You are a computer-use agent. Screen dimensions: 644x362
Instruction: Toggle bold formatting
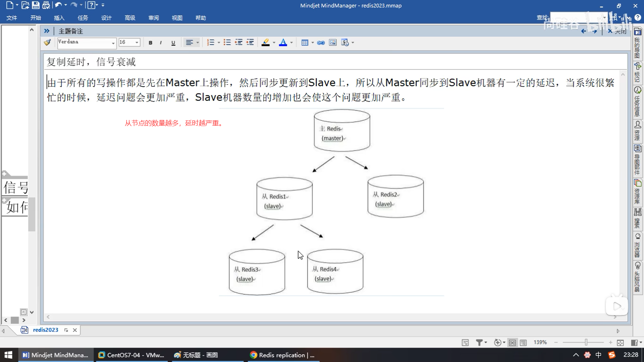pyautogui.click(x=151, y=43)
